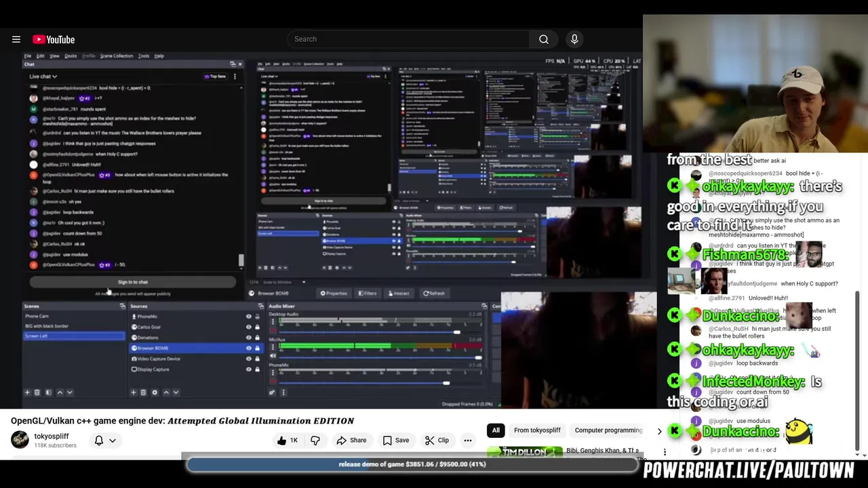The image size is (868, 488).
Task: Toggle visibility eye of Donations source
Action: tap(248, 338)
